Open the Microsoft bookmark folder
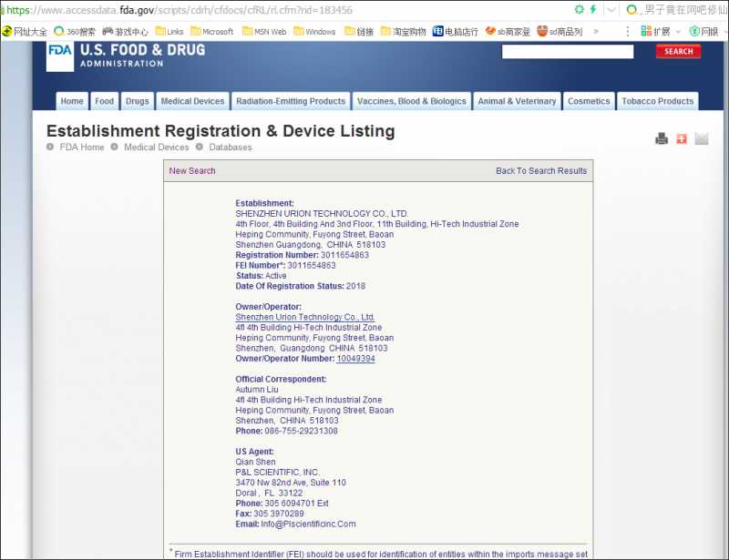The width and height of the screenshot is (729, 560). coord(212,32)
